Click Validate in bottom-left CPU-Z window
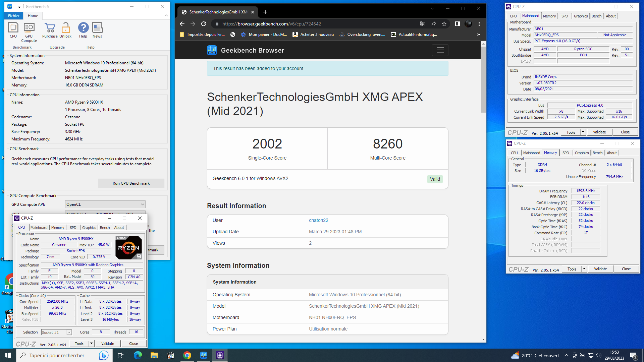Screen dimensions: 644x362 point(108,344)
